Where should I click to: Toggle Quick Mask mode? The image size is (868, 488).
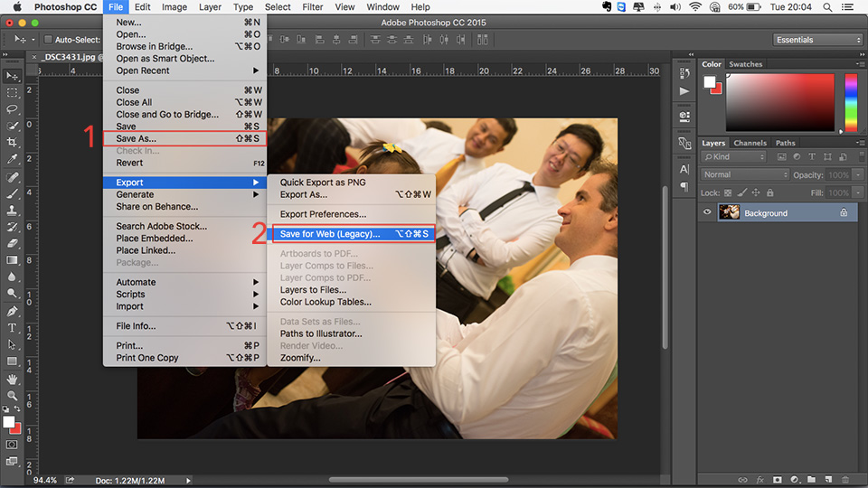tap(12, 445)
